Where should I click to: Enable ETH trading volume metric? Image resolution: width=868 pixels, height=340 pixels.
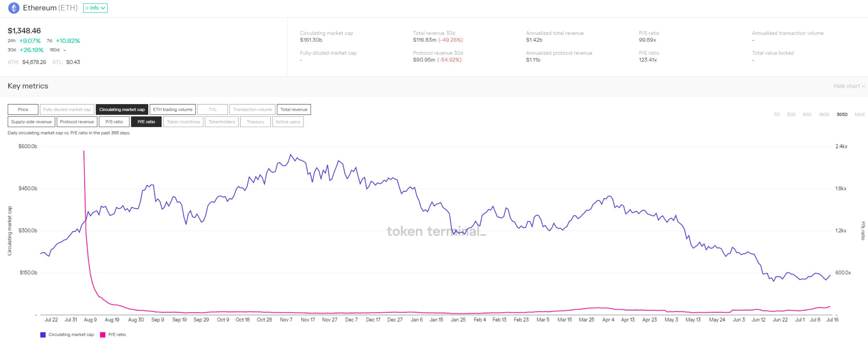point(173,110)
